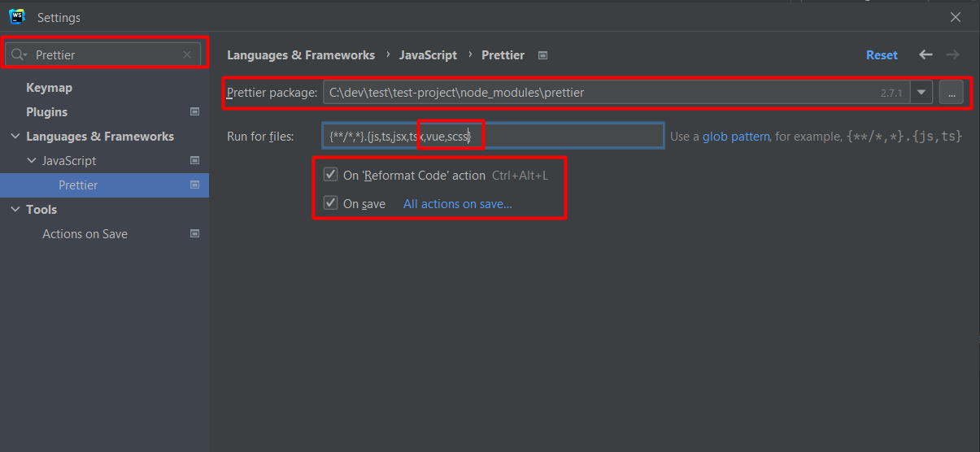Collapse the Languages & Frameworks tree node
Screen dimensions: 980x452
pyautogui.click(x=15, y=137)
